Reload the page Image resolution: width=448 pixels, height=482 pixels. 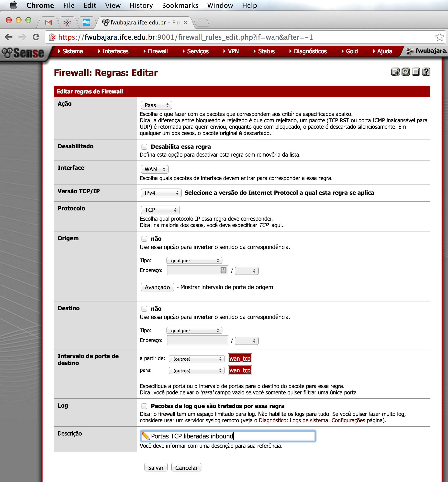[36, 37]
